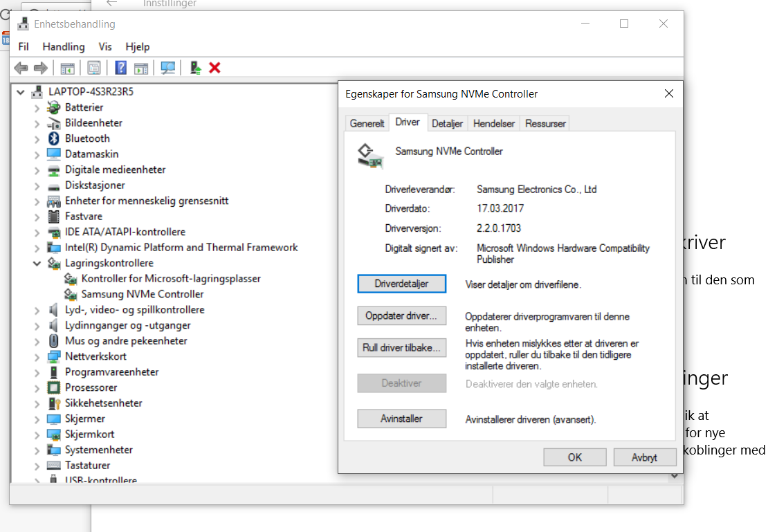Confirm with the OK button

575,457
